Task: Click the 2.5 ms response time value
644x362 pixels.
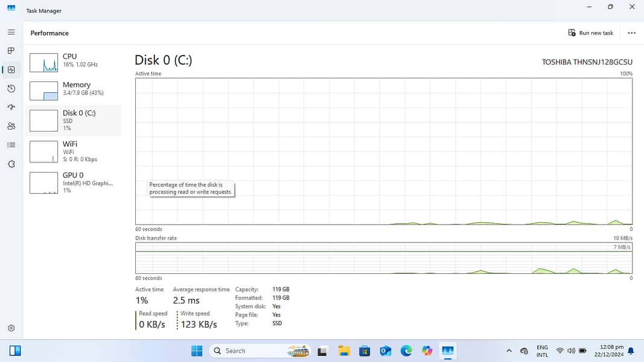Action: click(186, 300)
